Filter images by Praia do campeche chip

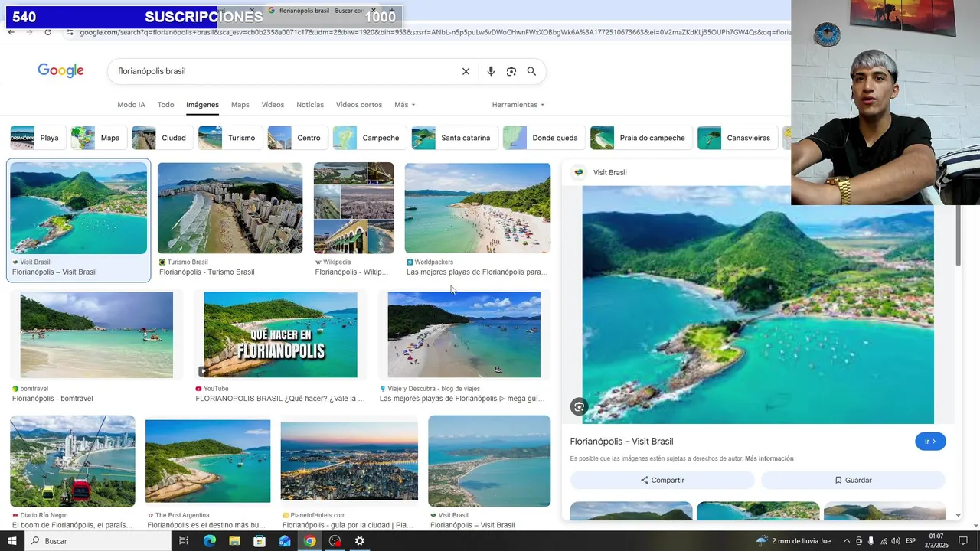pos(640,138)
